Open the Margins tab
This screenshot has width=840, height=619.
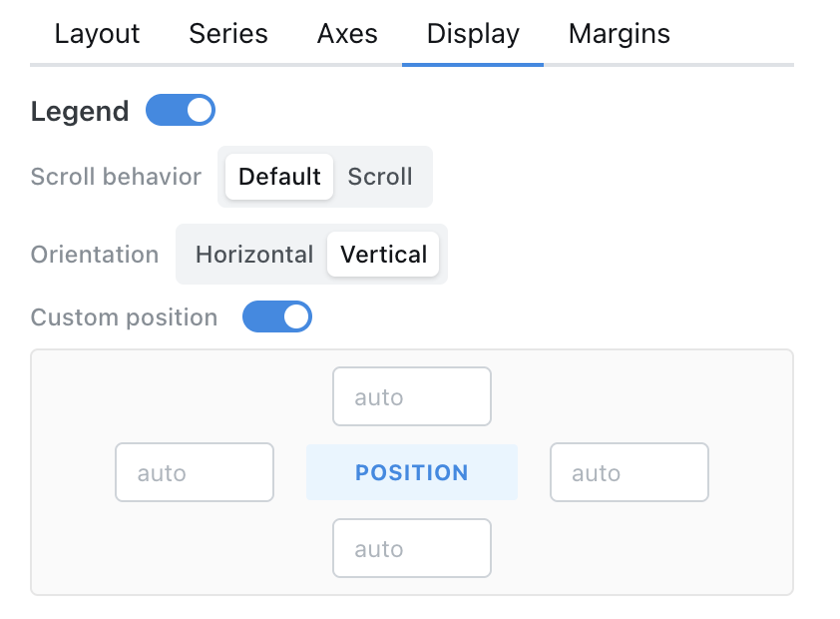pos(619,34)
